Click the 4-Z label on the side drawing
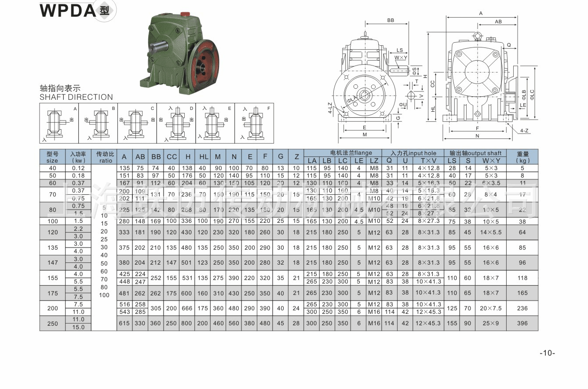The image size is (588, 389). pos(524,131)
